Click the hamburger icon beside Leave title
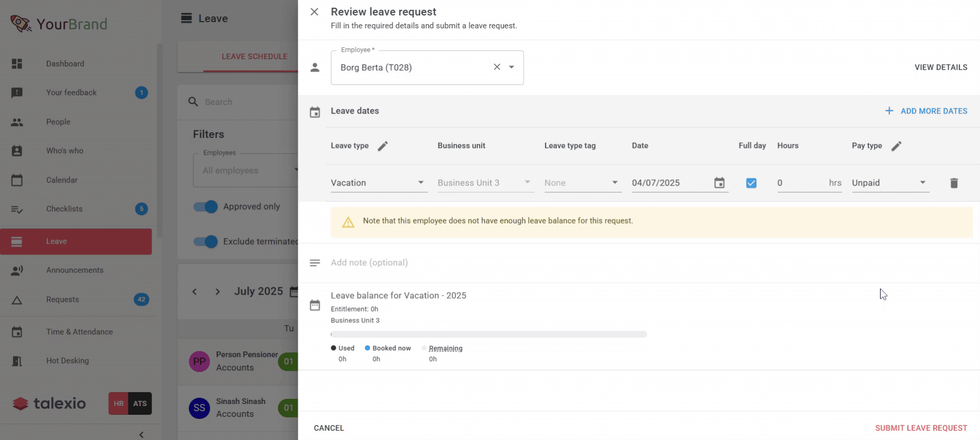Image resolution: width=980 pixels, height=440 pixels. 187,19
